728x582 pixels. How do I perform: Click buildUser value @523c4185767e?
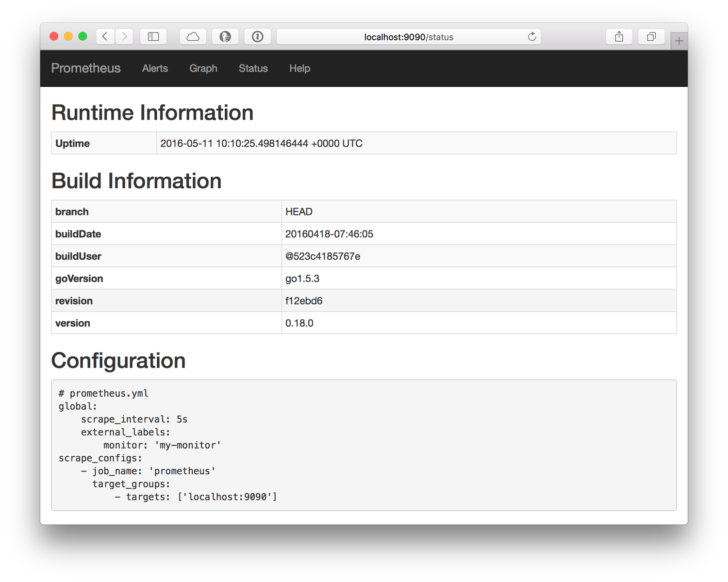(323, 256)
